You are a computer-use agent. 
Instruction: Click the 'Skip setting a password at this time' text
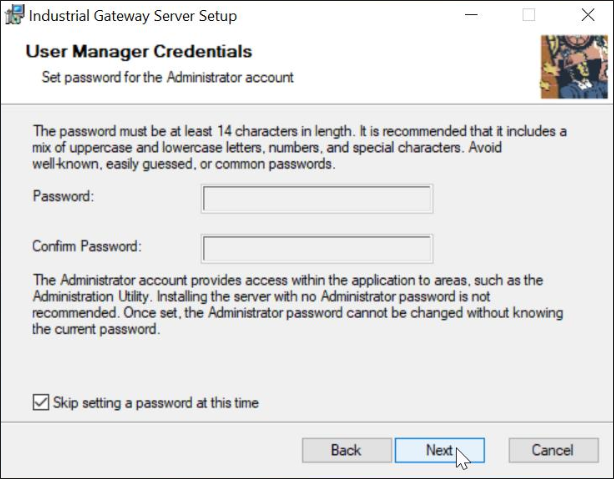click(x=156, y=403)
